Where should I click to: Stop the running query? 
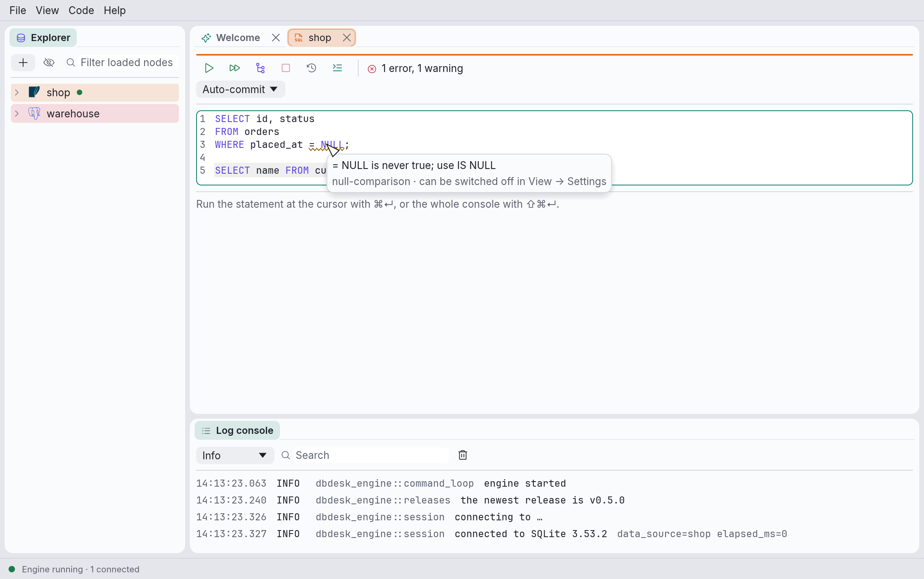click(x=286, y=68)
